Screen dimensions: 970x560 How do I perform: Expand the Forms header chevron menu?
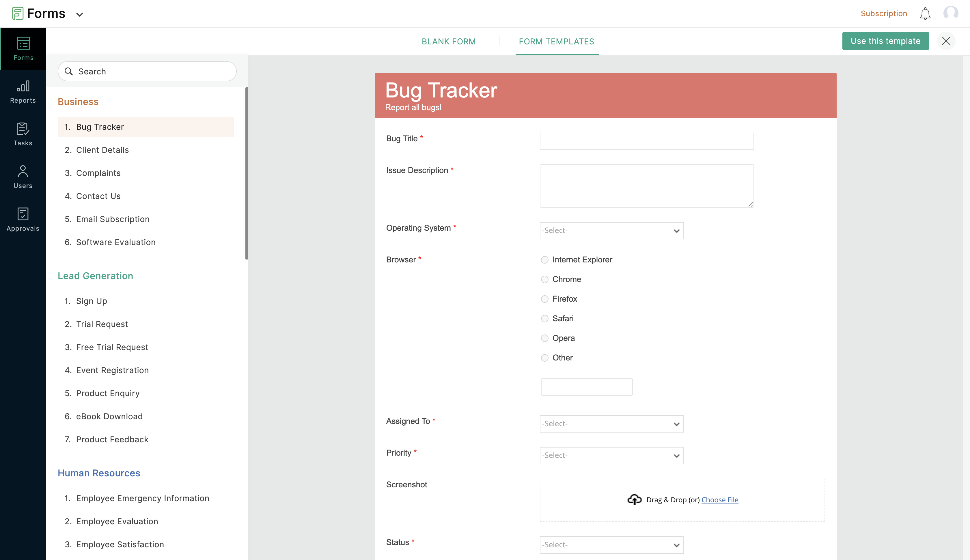(x=80, y=14)
